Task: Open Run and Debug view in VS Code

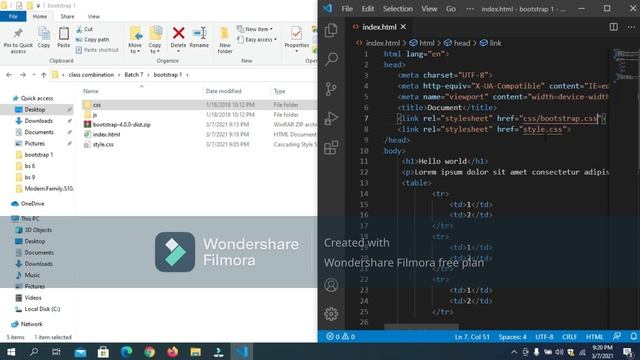Action: click(x=331, y=118)
